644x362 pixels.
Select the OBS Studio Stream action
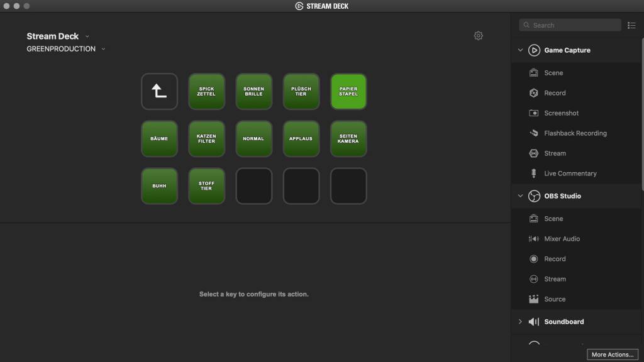tap(555, 279)
